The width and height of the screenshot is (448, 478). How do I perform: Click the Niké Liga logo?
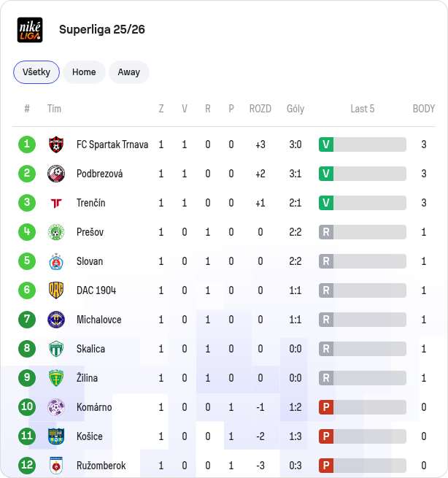30,30
